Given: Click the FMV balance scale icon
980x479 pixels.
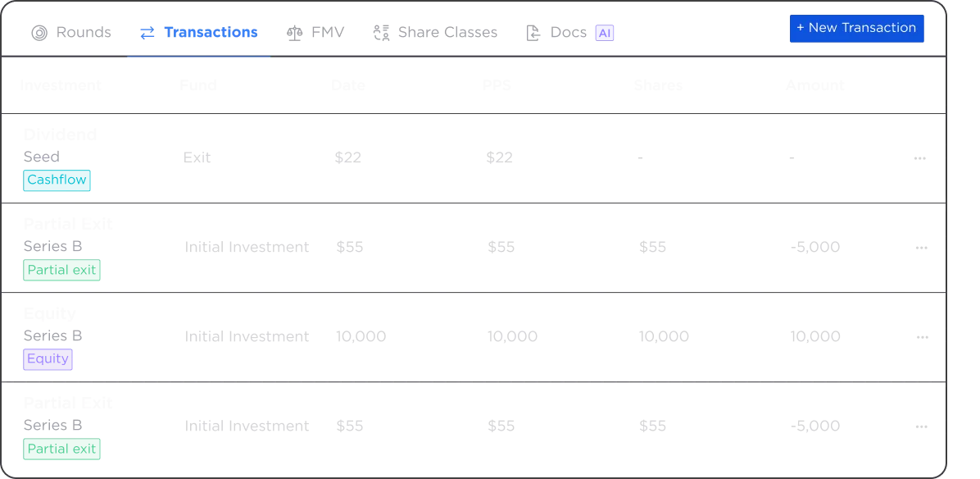Looking at the screenshot, I should pyautogui.click(x=294, y=33).
